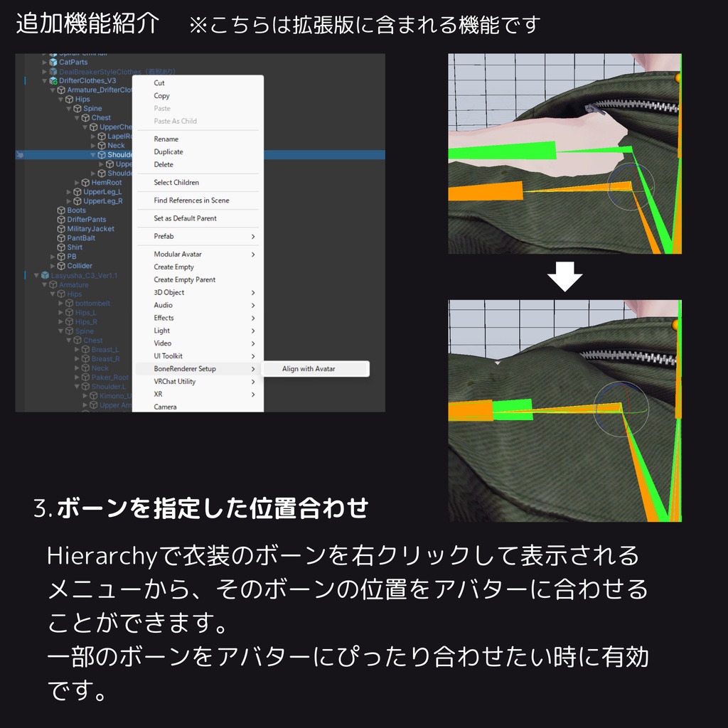Open the BoneRenderer Setup submenu

(x=185, y=369)
